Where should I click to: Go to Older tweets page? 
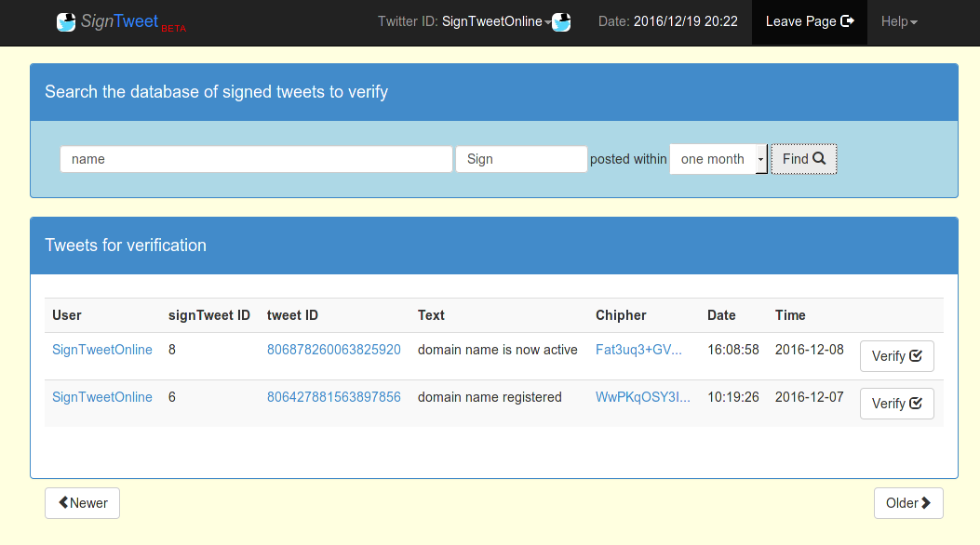click(908, 503)
